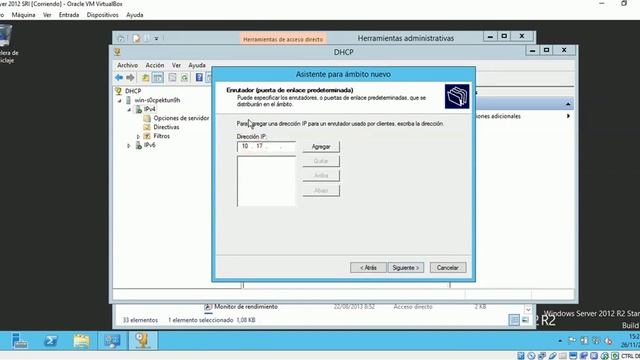640x360 pixels.
Task: Click the Agregar button
Action: (x=321, y=147)
